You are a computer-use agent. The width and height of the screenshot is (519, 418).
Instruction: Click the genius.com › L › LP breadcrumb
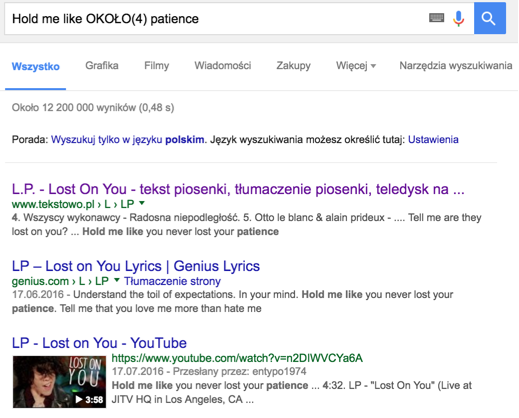60,281
